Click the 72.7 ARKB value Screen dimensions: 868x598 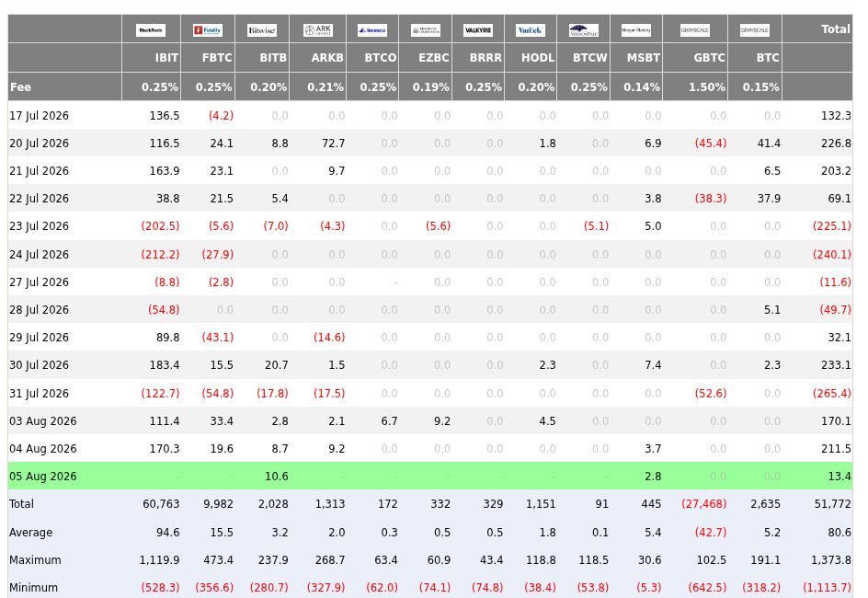333,144
